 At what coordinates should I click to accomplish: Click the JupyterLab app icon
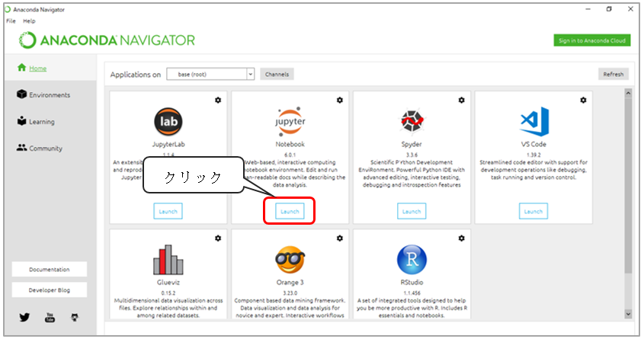[168, 122]
